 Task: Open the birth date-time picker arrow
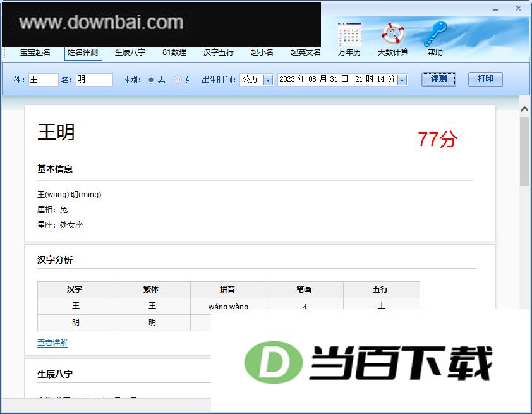[x=402, y=80]
